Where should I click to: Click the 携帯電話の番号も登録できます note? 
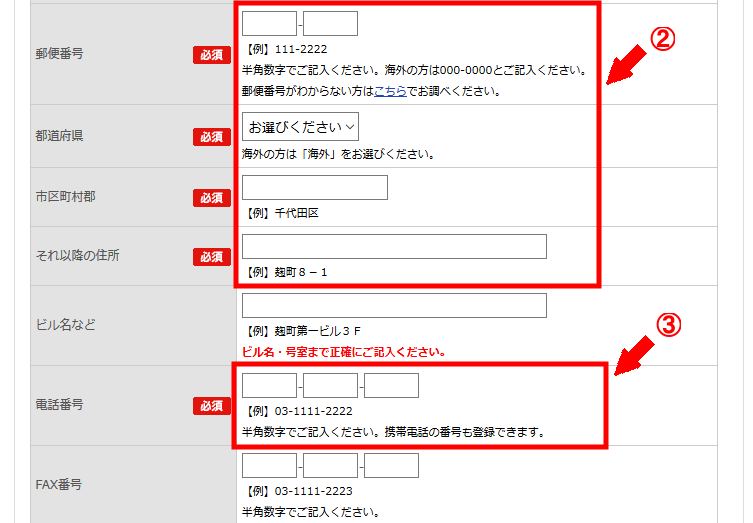pos(465,432)
